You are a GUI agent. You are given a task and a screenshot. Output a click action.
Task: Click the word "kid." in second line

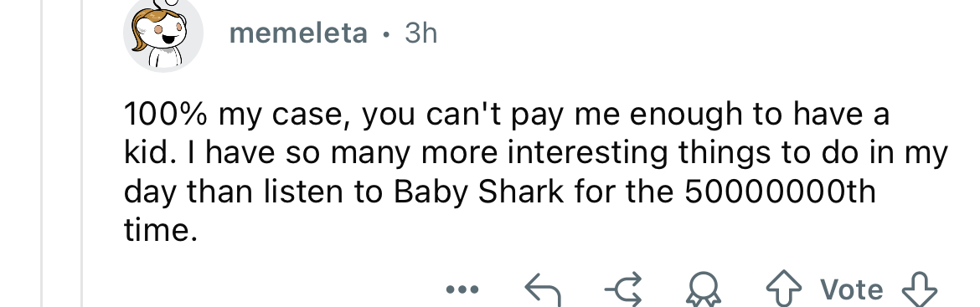coord(149,154)
